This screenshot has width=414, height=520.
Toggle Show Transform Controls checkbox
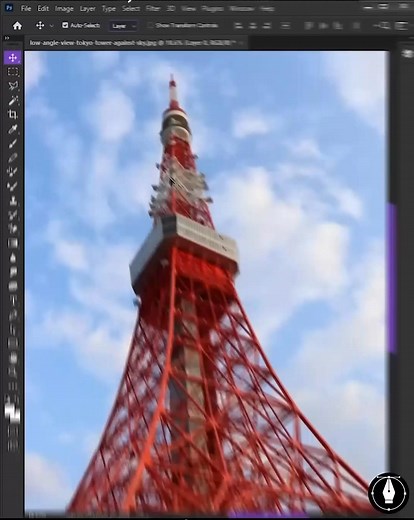tap(150, 25)
